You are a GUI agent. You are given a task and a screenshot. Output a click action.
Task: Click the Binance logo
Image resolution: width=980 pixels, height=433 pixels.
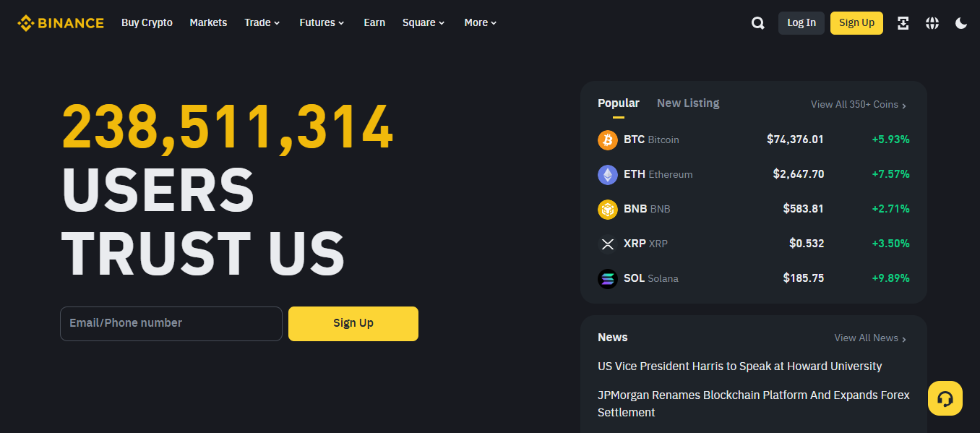(x=60, y=22)
